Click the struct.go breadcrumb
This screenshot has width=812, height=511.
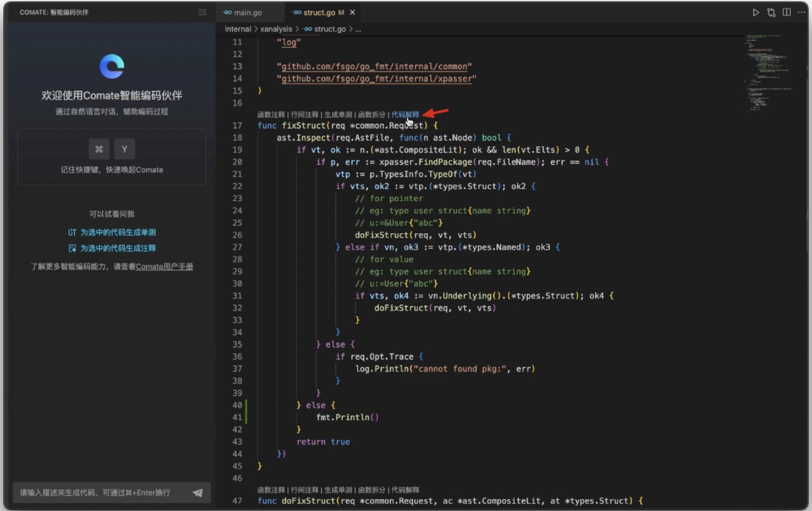click(330, 29)
